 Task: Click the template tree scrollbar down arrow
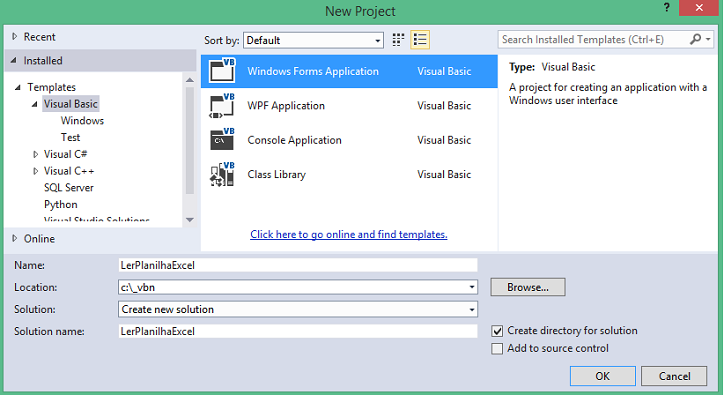coord(190,220)
